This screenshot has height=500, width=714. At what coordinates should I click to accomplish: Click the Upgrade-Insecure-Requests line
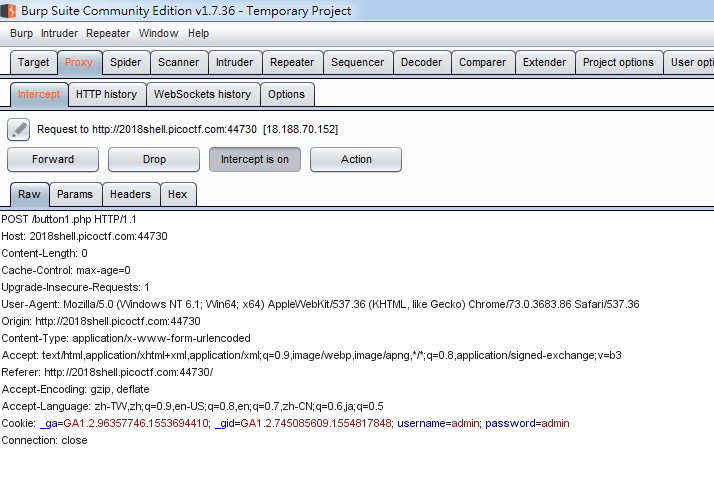[x=75, y=287]
